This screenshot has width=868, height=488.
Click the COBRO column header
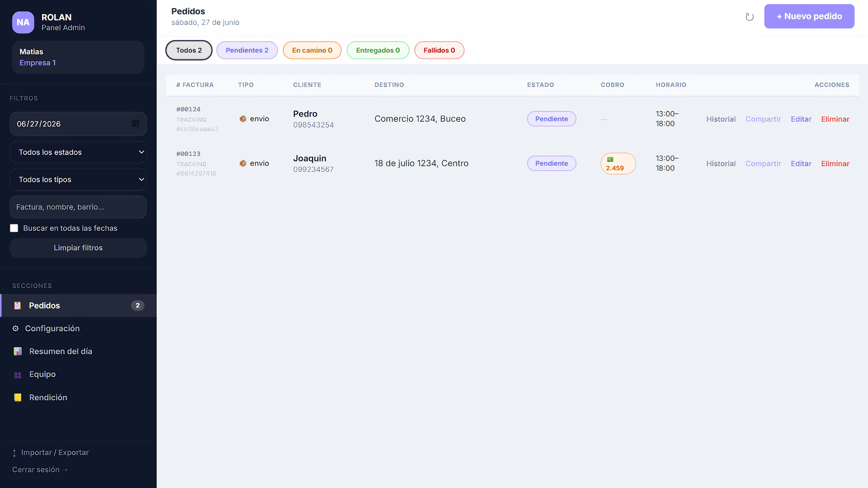[x=612, y=85]
